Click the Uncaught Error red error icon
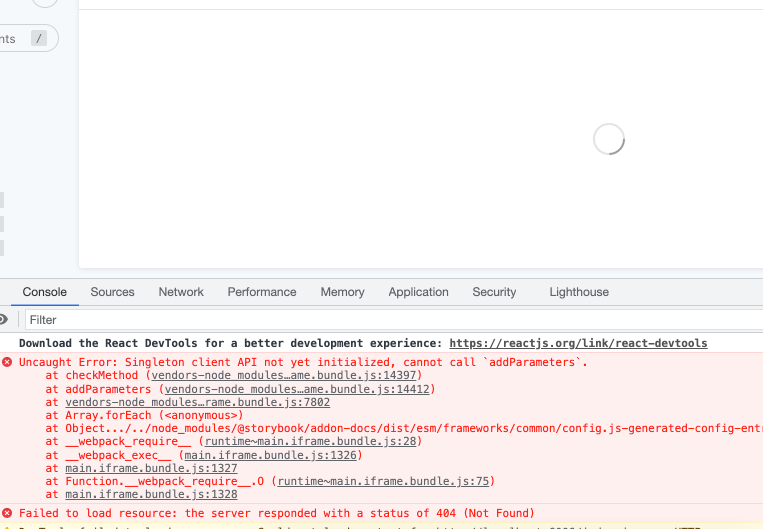This screenshot has height=529, width=763. [x=7, y=362]
